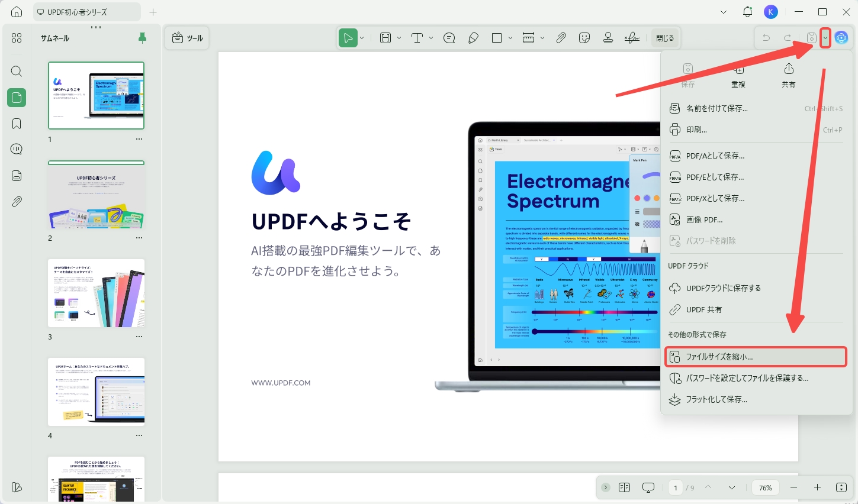Expand the selection tool options arrow
The width and height of the screenshot is (858, 504).
click(362, 38)
